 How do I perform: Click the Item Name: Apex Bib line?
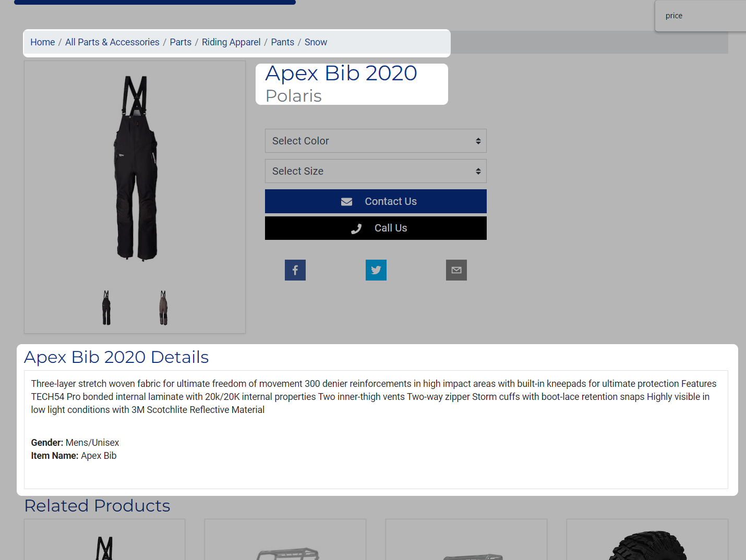coord(74,456)
